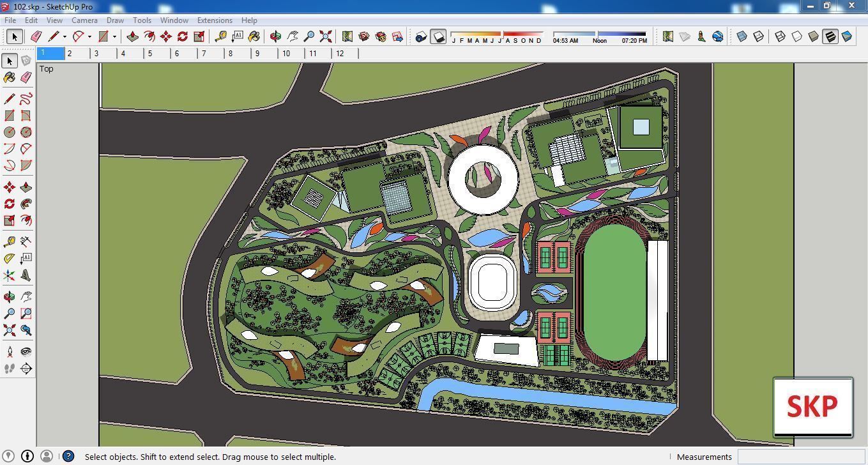Image resolution: width=868 pixels, height=465 pixels.
Task: Toggle shadows on the model
Action: pos(439,36)
